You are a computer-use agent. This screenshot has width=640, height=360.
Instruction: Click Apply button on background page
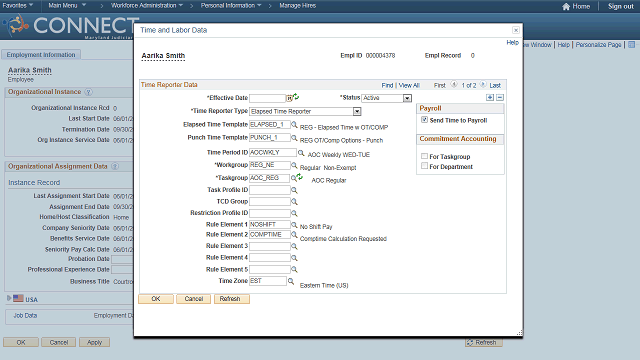(94, 342)
